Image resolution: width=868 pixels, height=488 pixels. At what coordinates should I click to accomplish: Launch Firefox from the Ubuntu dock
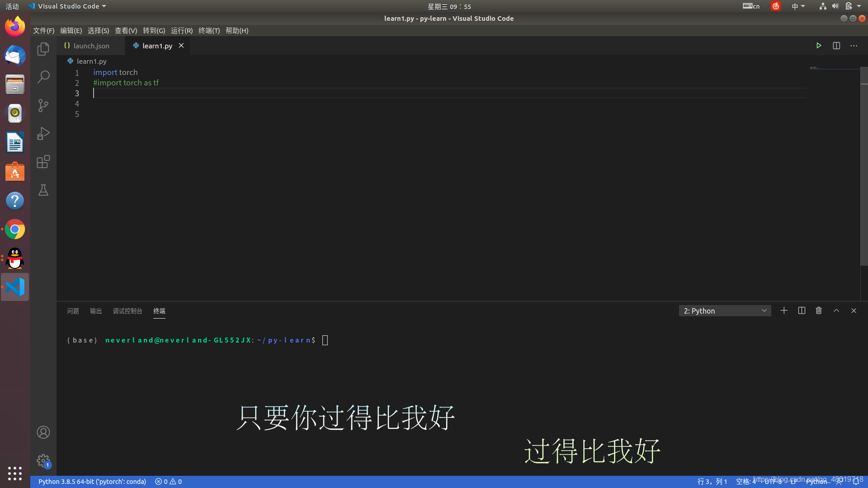click(15, 27)
